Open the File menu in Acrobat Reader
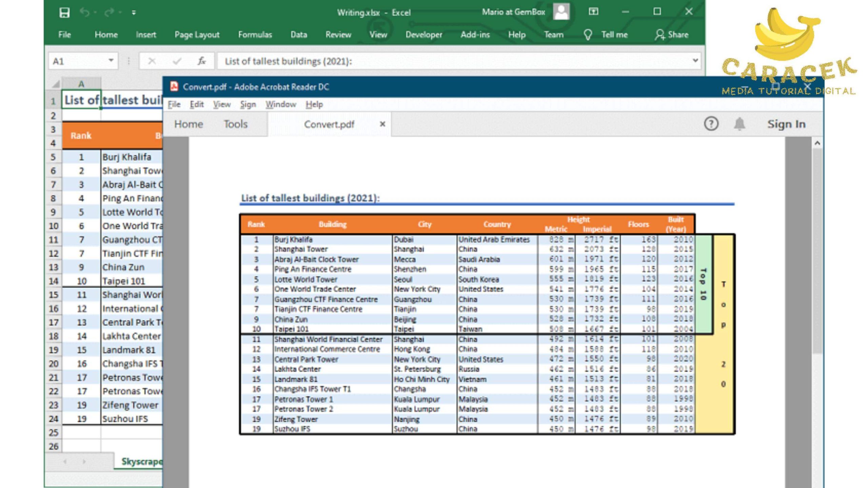The image size is (868, 488). pos(174,104)
